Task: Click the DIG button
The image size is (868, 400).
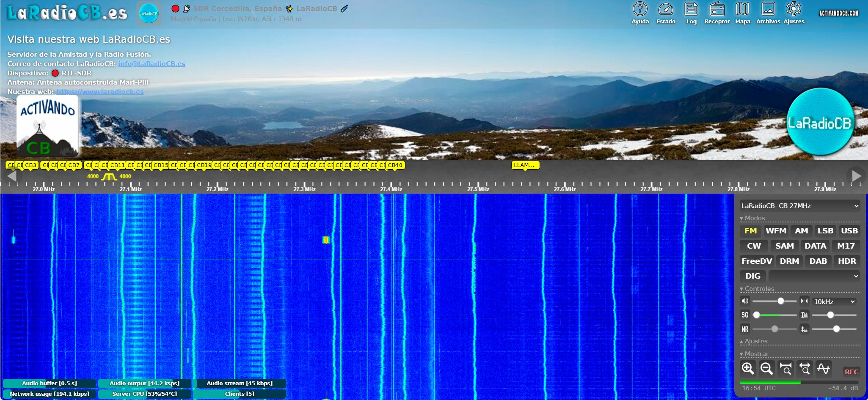Action: click(752, 276)
